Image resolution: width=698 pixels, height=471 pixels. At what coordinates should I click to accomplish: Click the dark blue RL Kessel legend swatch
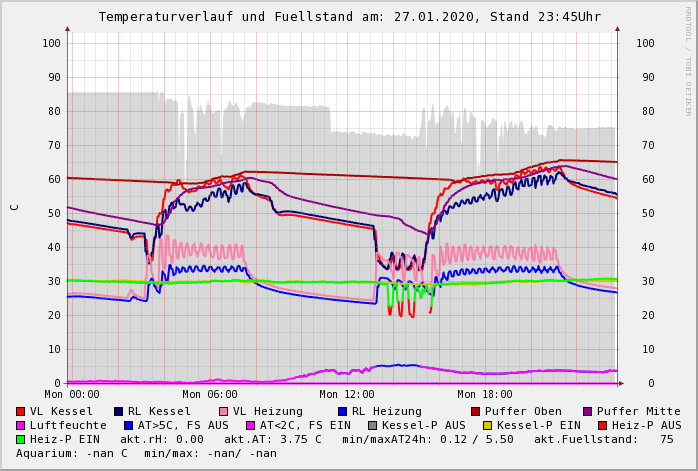[119, 412]
